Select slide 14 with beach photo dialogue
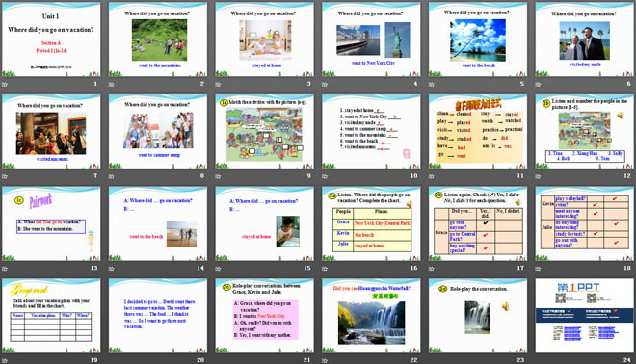The image size is (636, 364). (x=158, y=223)
